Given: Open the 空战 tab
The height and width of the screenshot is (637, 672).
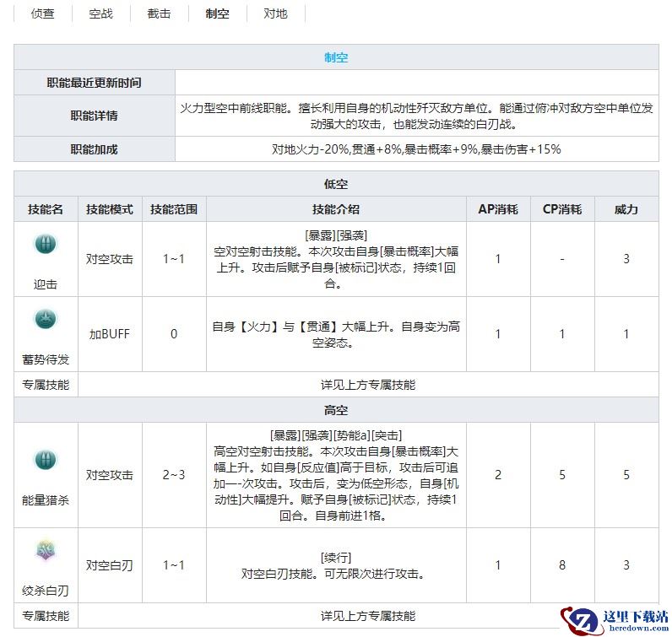Looking at the screenshot, I should 100,14.
